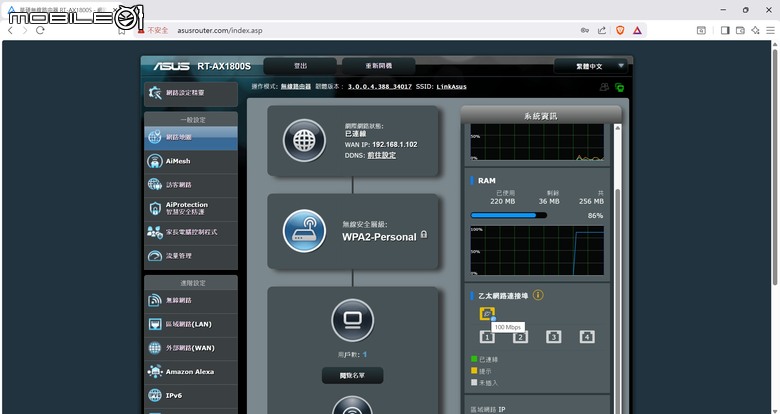Click the 重新開機 reboot button
Image resolution: width=780 pixels, height=414 pixels.
(379, 66)
